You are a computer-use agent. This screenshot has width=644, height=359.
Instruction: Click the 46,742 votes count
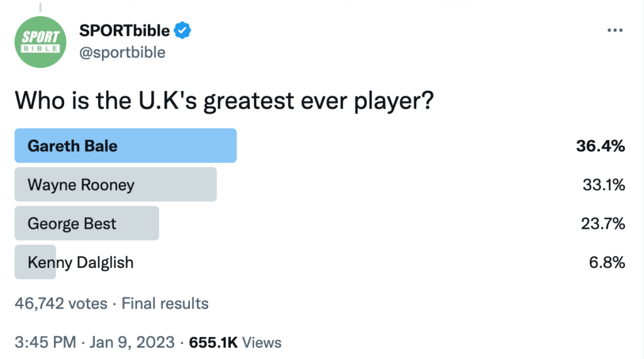tap(60, 304)
